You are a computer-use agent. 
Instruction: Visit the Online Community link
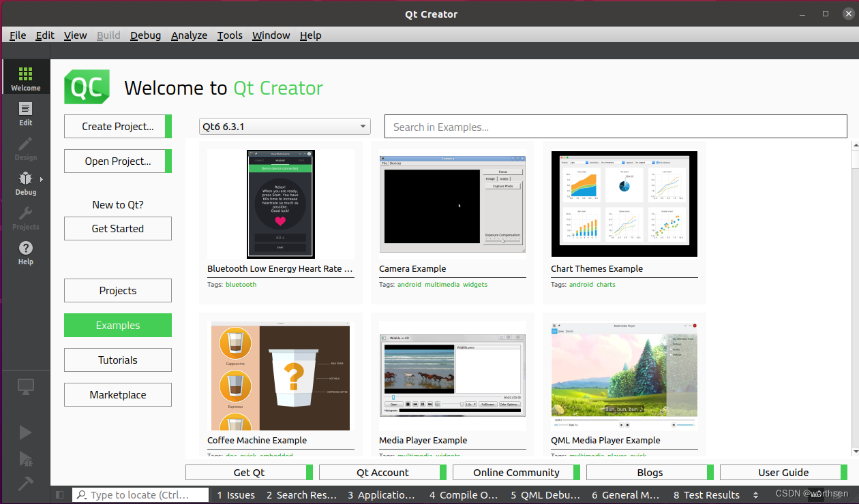pyautogui.click(x=517, y=473)
